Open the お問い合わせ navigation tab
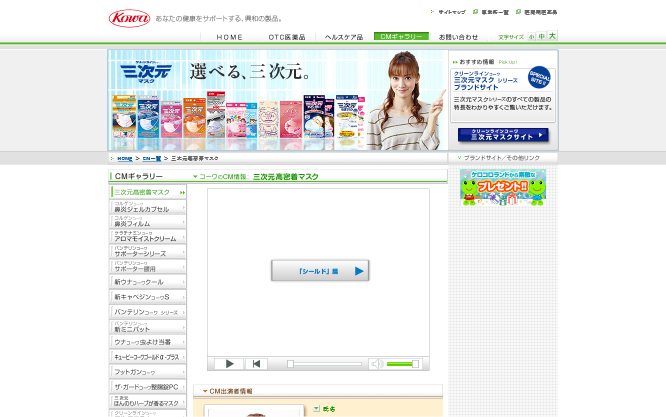The image size is (666, 417). coord(458,37)
